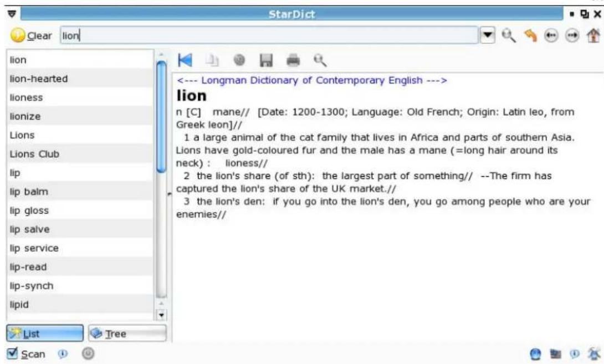Click the word list scrollbar thumb
Image resolution: width=604 pixels, height=364 pixels.
pyautogui.click(x=161, y=117)
